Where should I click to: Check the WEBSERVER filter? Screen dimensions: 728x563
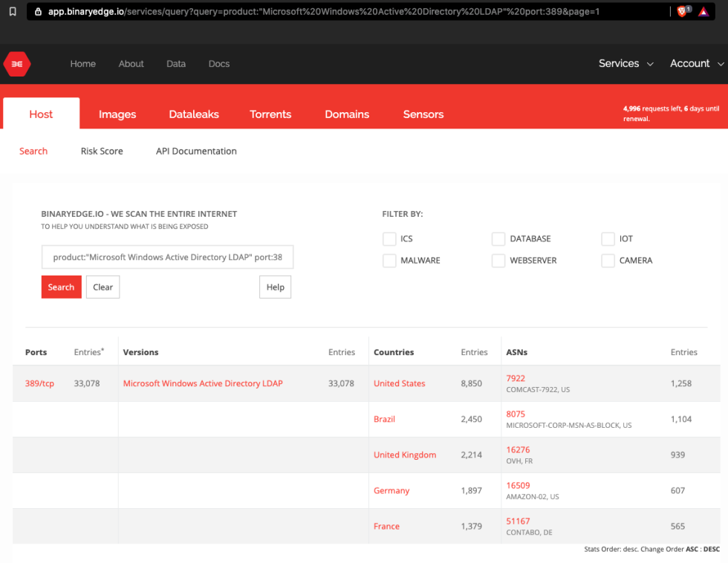tap(498, 261)
